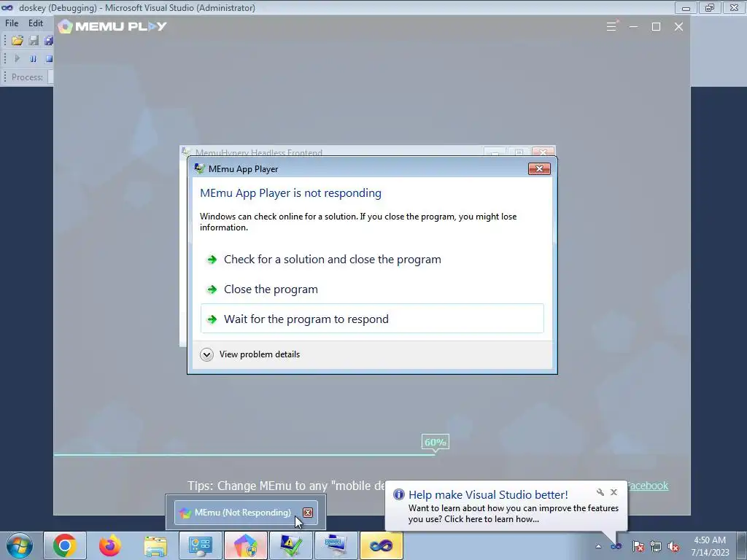The width and height of the screenshot is (747, 560).
Task: Close the MEmu App Player not responding dialog
Action: [539, 168]
